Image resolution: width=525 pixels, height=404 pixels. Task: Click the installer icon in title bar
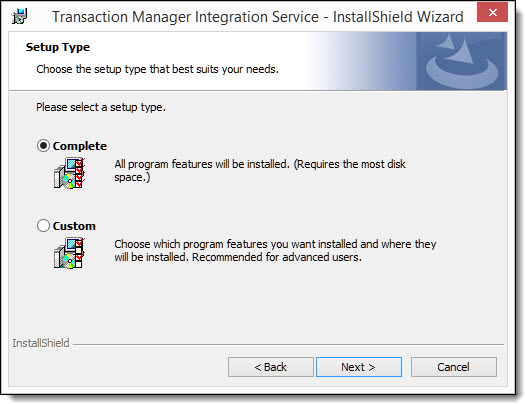(20, 16)
